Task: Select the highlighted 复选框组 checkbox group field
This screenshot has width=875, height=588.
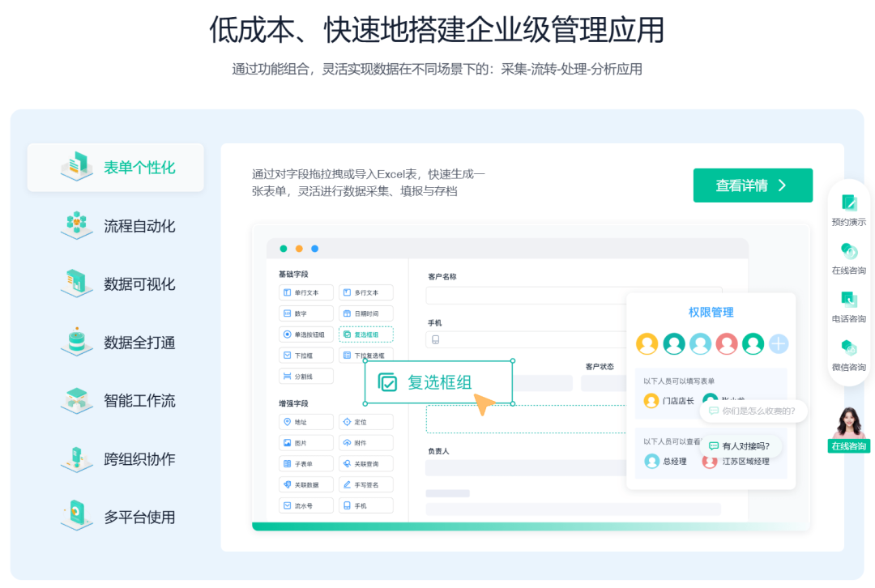Action: click(366, 334)
